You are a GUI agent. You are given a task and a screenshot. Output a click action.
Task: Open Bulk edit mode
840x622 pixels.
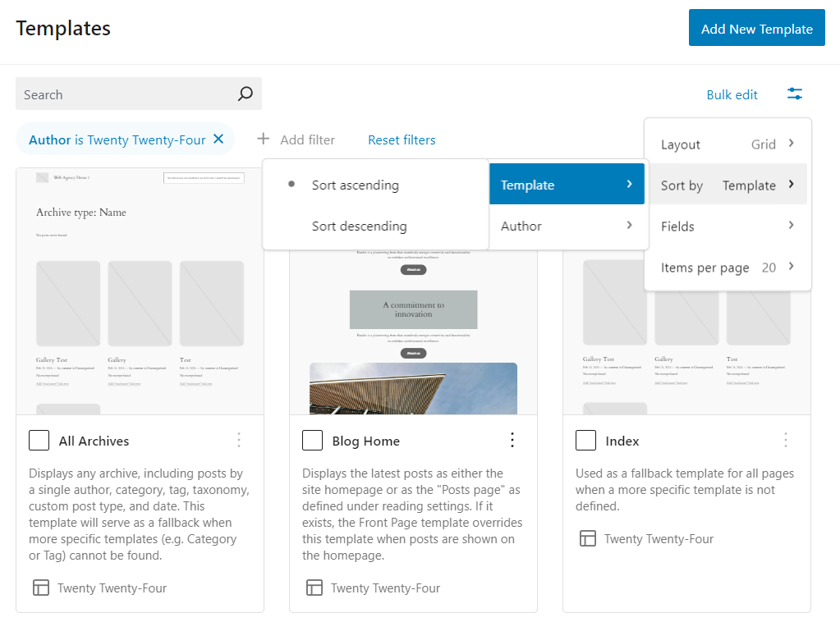point(732,94)
